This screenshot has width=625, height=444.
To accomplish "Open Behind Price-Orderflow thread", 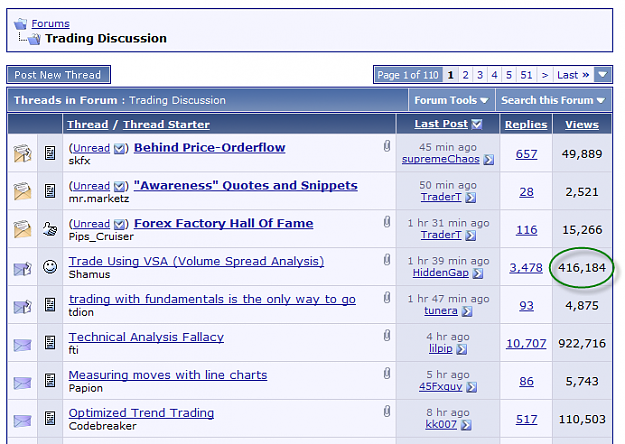I will point(210,147).
